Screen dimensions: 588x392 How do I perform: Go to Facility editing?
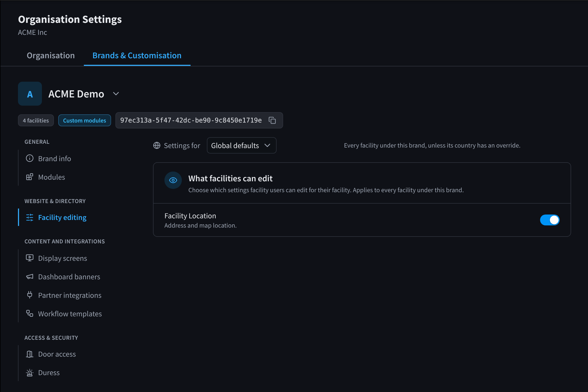pos(62,217)
